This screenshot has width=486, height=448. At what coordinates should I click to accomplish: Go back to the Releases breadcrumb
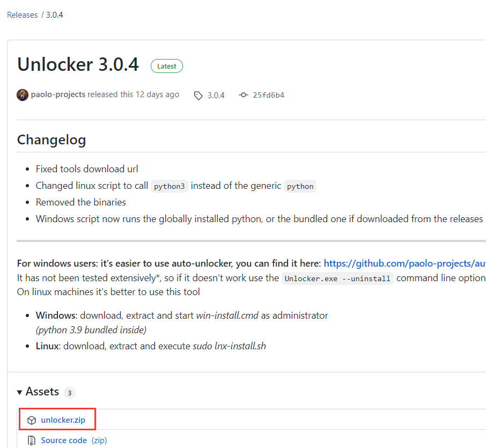click(x=22, y=15)
